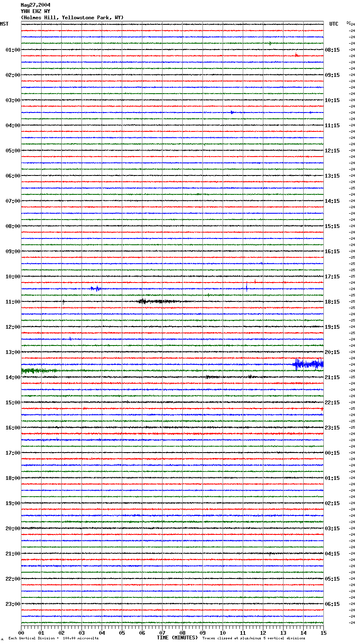357x644 pixels.
Task: Select the 03:00 MST time label
Action: (13, 100)
